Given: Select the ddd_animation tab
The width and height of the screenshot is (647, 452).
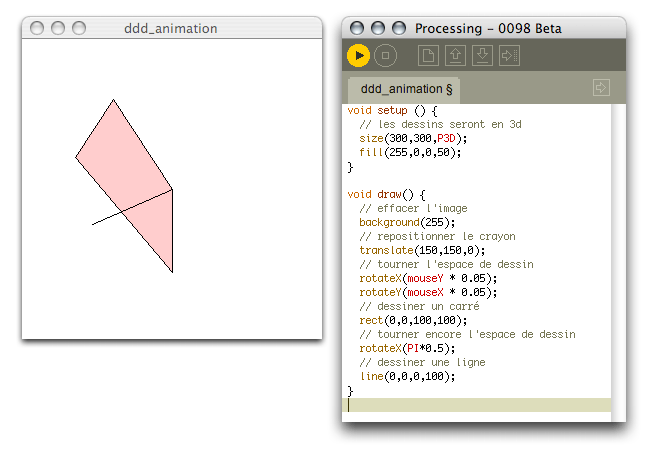Looking at the screenshot, I should [x=403, y=89].
